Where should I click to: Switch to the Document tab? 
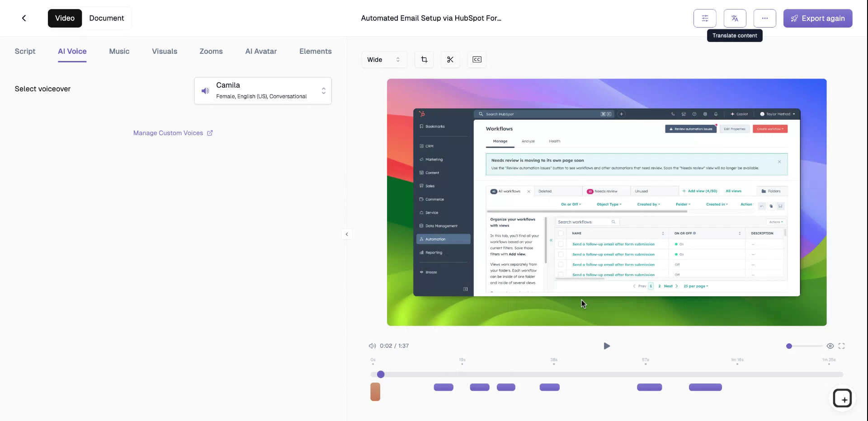tap(107, 18)
